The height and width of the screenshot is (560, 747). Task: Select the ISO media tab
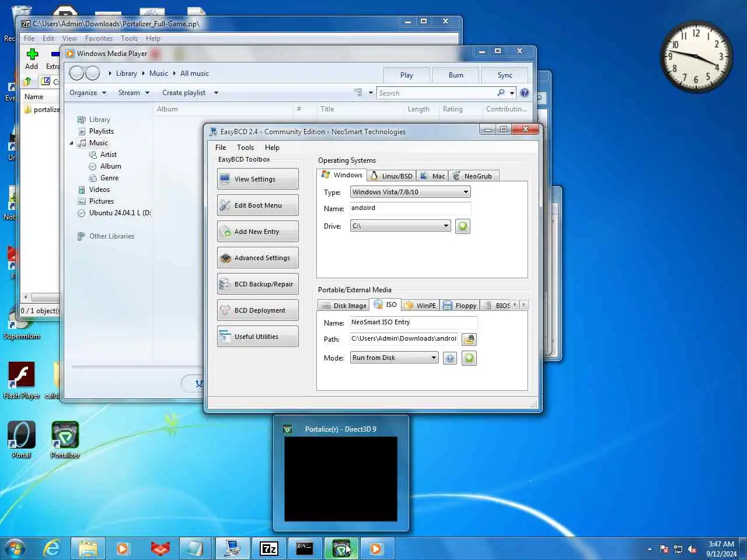point(385,304)
